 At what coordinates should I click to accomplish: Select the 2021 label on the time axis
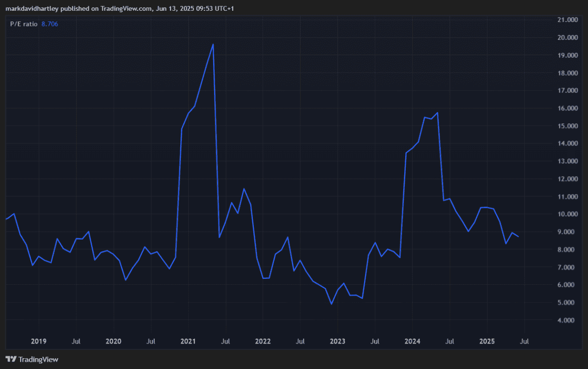(188, 341)
